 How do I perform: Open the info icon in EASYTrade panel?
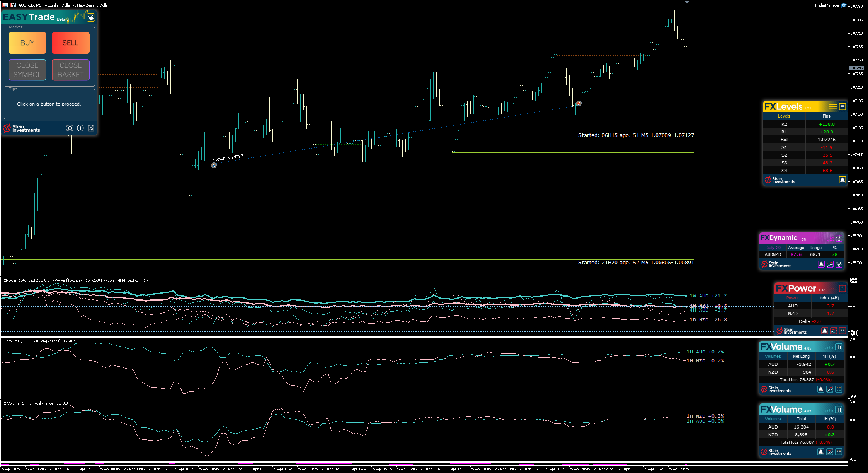tap(80, 128)
